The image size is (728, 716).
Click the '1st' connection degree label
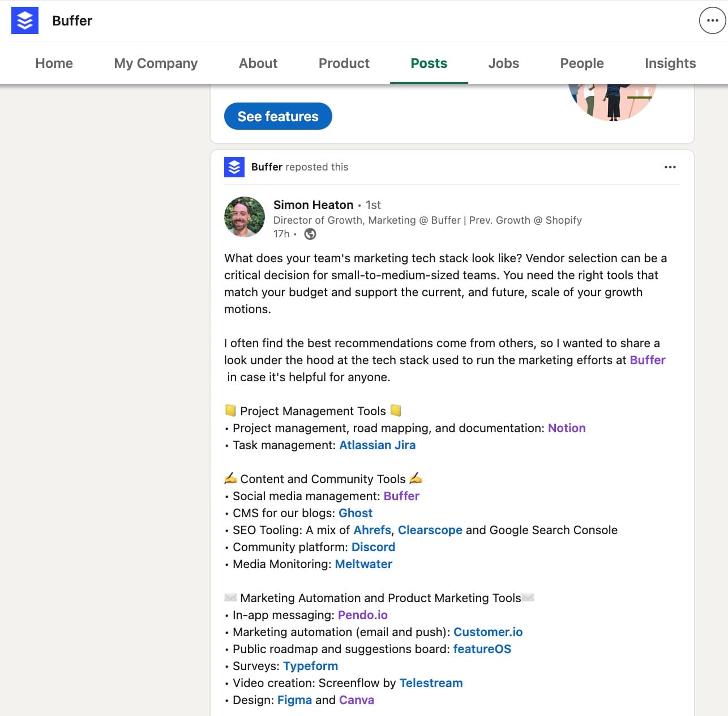[373, 204]
